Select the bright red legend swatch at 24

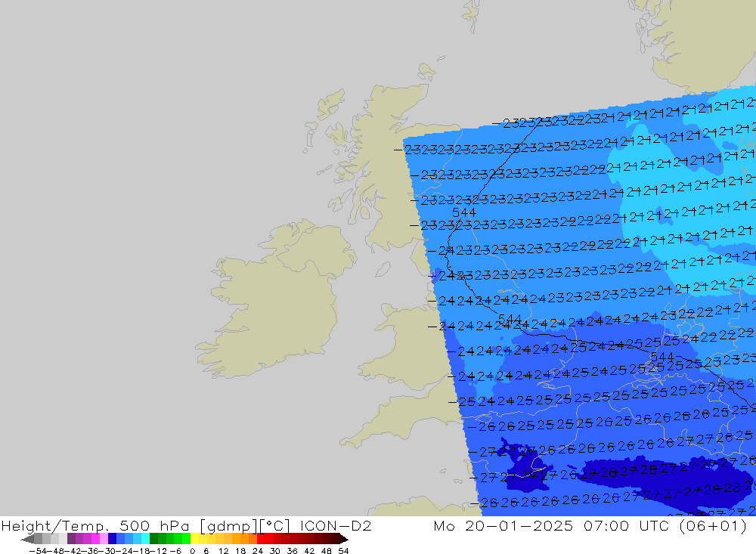coord(261,539)
